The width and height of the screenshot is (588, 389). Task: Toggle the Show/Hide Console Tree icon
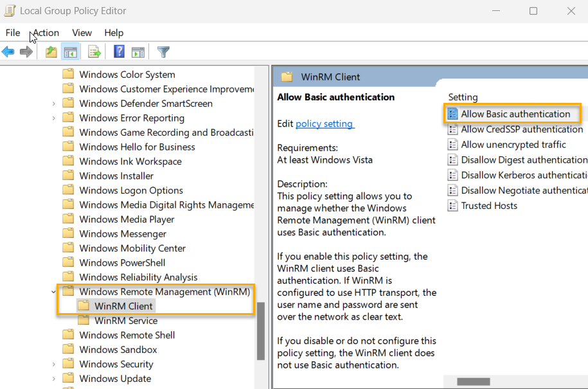71,51
